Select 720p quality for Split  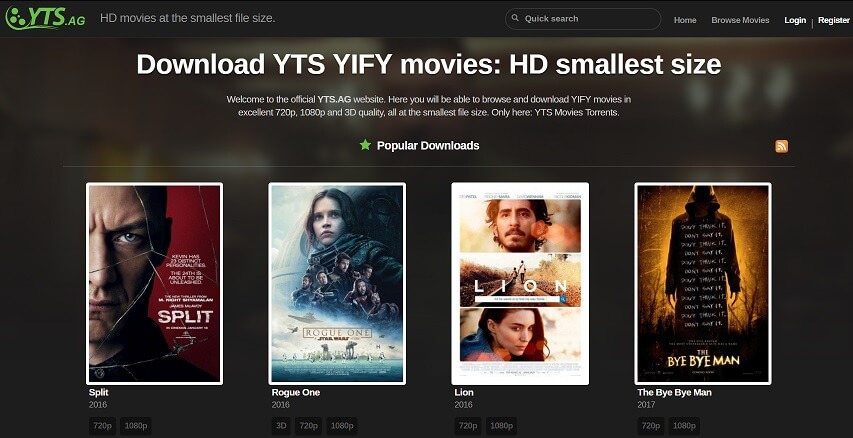(x=103, y=425)
